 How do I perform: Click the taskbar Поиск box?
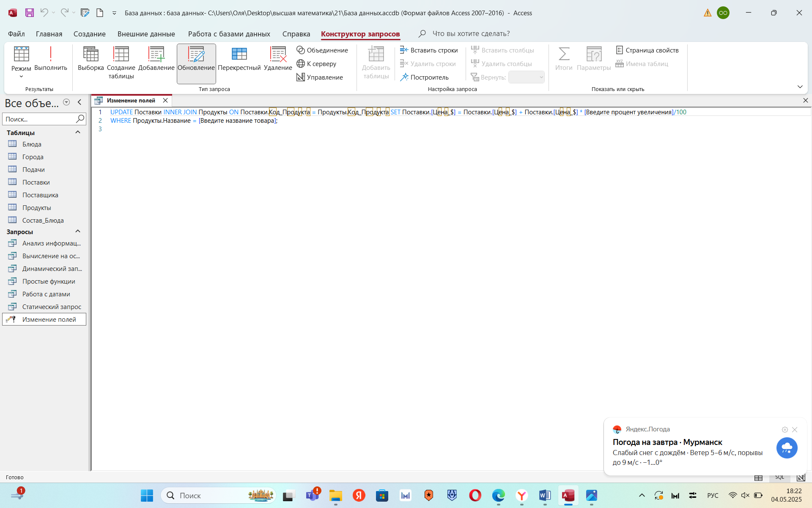pos(218,495)
